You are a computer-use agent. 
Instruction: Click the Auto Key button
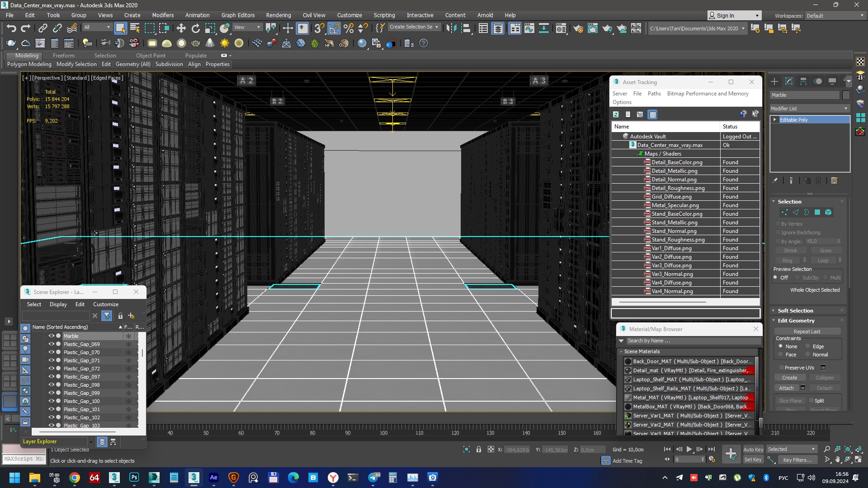tap(753, 450)
